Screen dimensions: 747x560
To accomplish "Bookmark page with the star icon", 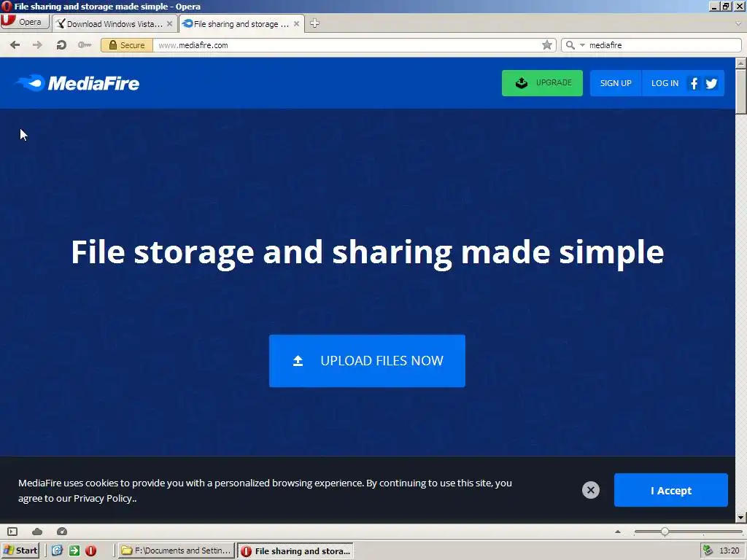I will coord(547,45).
